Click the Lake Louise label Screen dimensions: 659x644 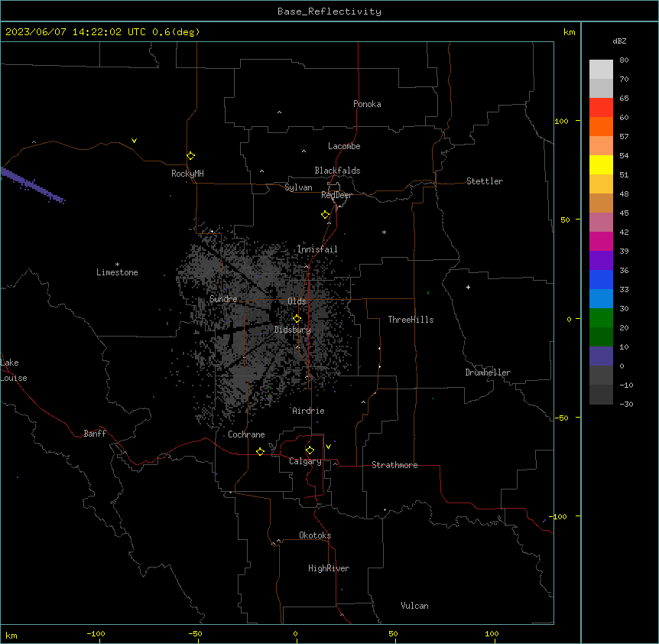(x=14, y=370)
